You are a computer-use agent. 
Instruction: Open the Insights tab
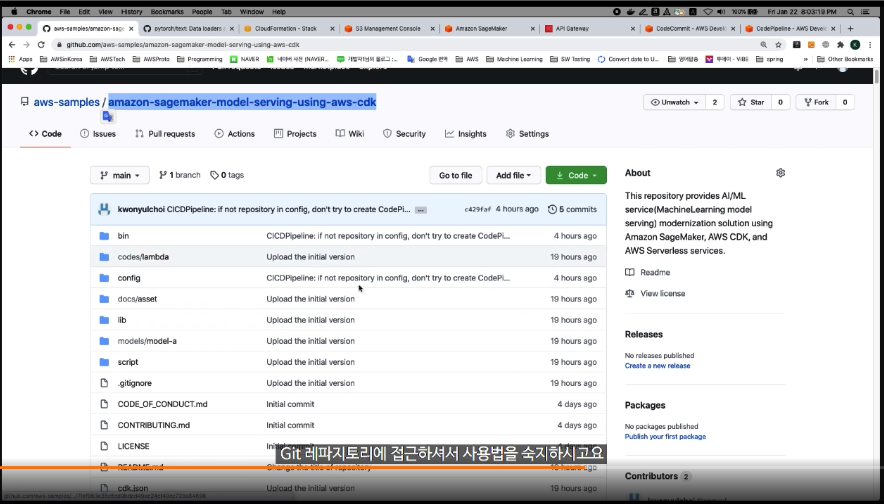point(466,134)
